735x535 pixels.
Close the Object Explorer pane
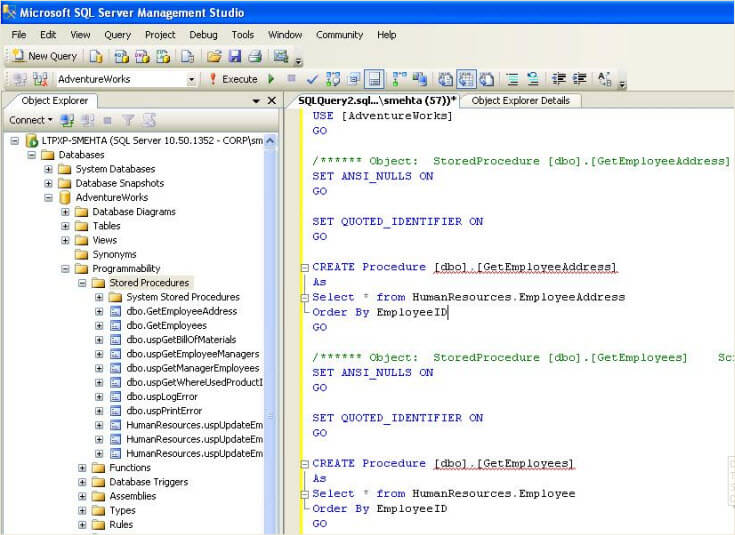pos(271,100)
